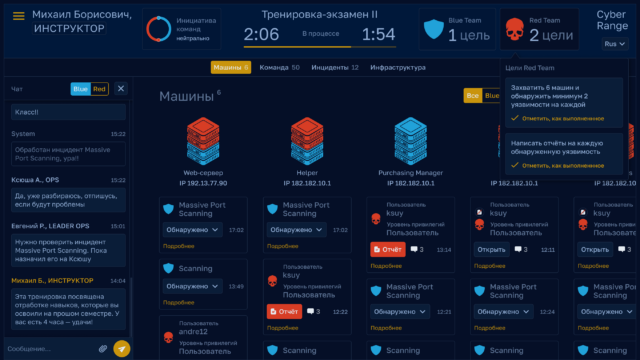The image size is (640, 360).
Task: Click shield icon on Web-сервер Massive Port Scanning
Action: (168, 209)
